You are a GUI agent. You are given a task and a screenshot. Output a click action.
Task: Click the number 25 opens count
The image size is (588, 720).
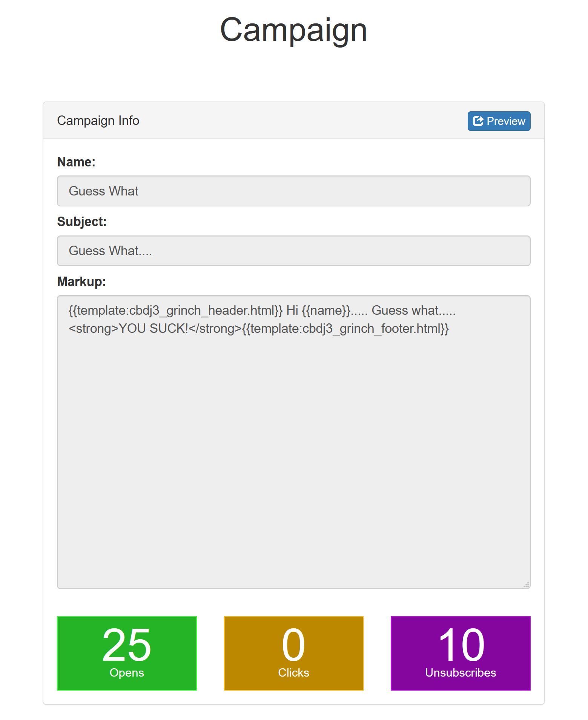[x=127, y=645]
